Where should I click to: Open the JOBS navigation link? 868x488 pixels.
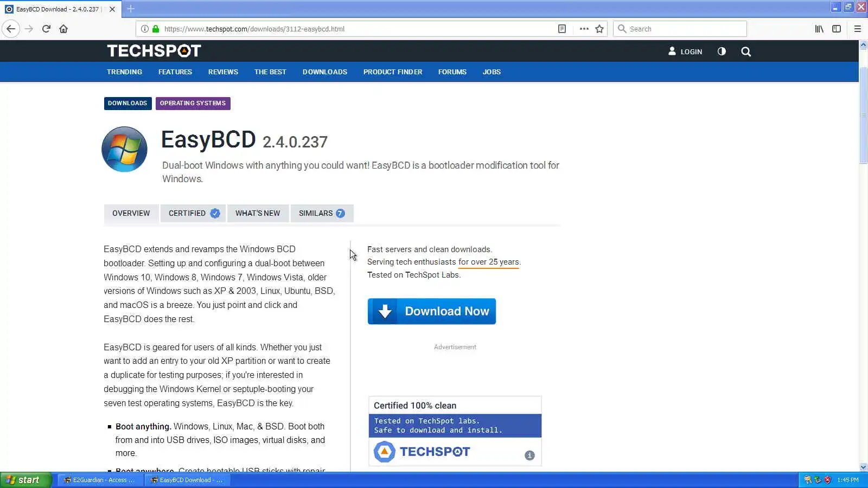click(x=492, y=72)
